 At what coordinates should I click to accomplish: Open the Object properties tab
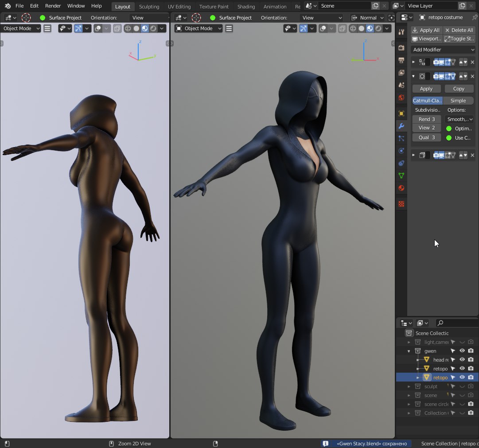point(401,113)
